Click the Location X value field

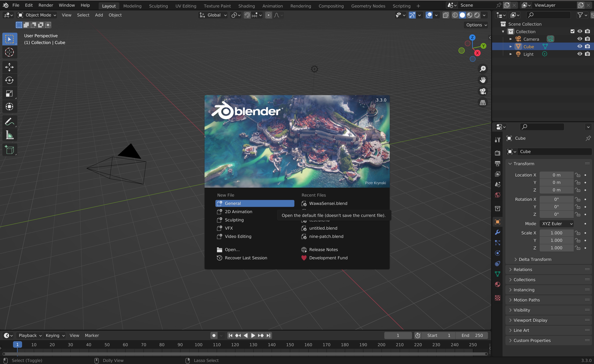click(556, 175)
